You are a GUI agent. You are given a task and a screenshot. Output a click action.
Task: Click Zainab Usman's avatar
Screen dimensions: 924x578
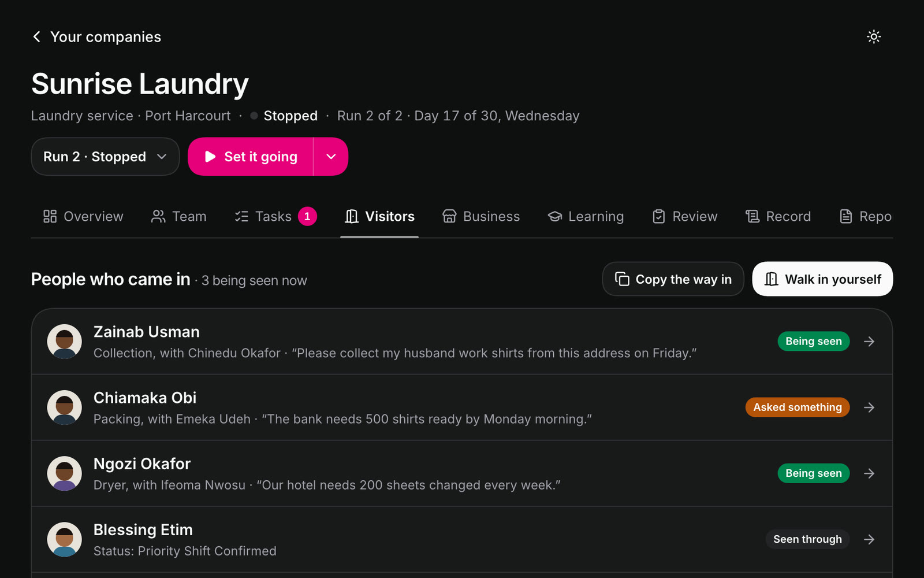pyautogui.click(x=64, y=342)
